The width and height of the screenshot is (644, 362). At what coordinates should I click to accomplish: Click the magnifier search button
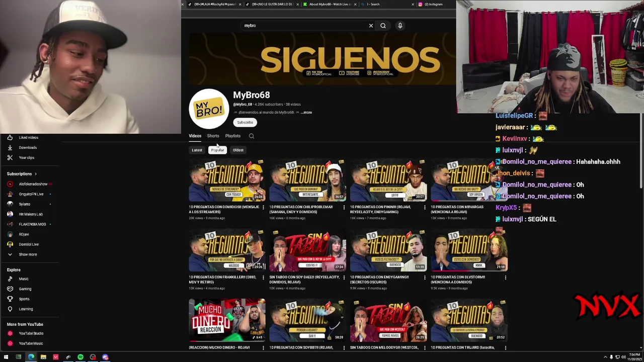[383, 26]
